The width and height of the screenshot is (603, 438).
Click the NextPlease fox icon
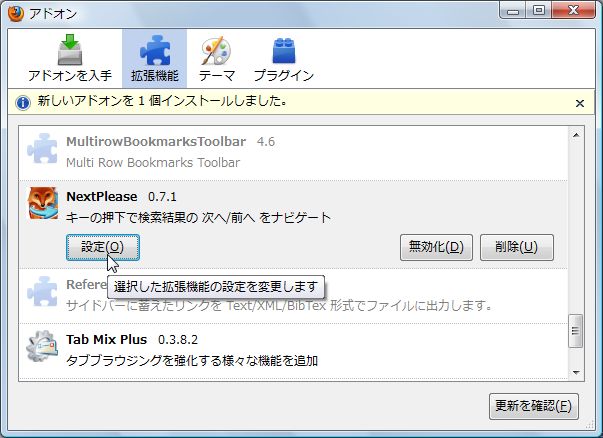click(x=43, y=203)
